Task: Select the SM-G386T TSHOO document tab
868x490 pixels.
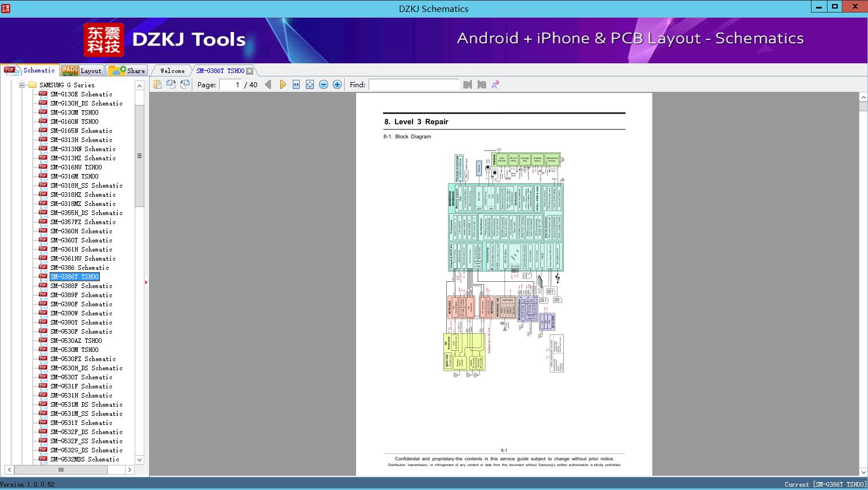Action: pos(220,71)
